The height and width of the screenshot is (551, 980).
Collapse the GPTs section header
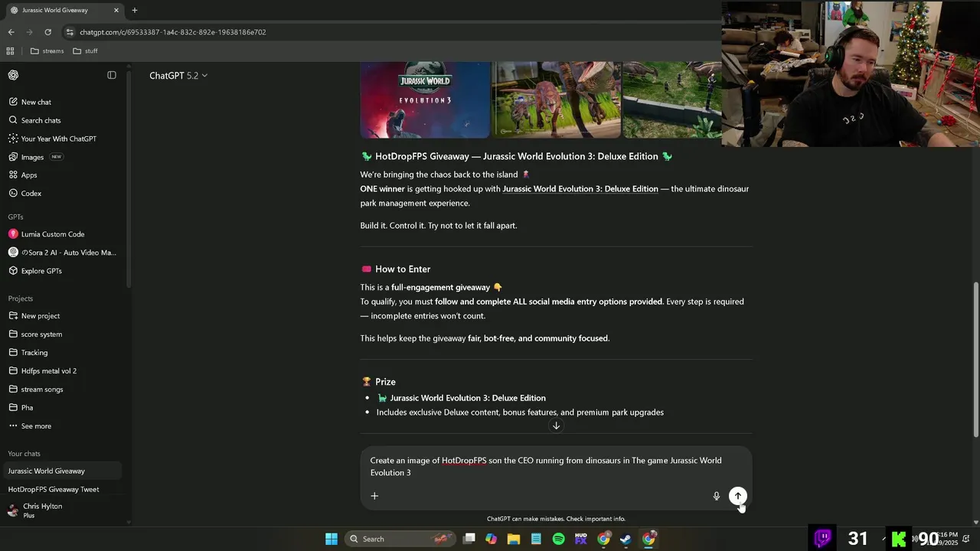coord(15,217)
